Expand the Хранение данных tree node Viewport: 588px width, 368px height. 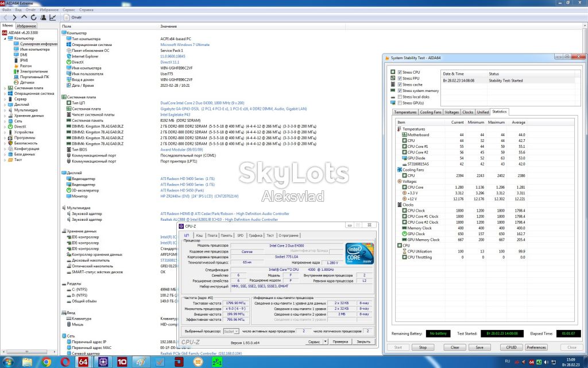[5, 116]
